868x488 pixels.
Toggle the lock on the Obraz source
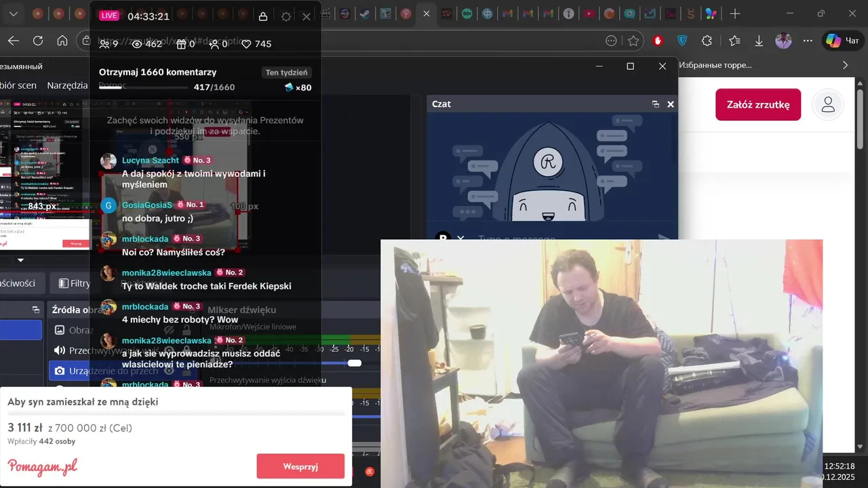(x=186, y=330)
